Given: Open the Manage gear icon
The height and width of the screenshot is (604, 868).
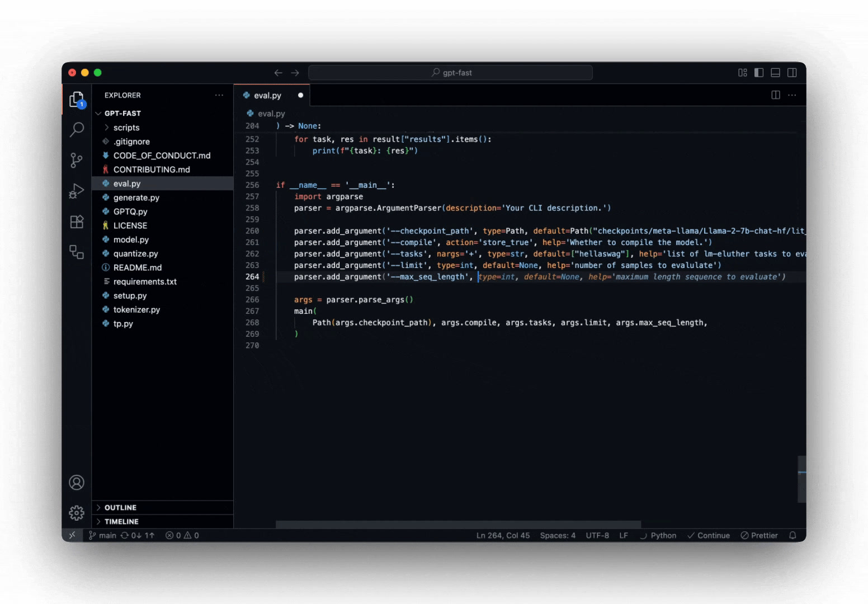Looking at the screenshot, I should point(77,513).
